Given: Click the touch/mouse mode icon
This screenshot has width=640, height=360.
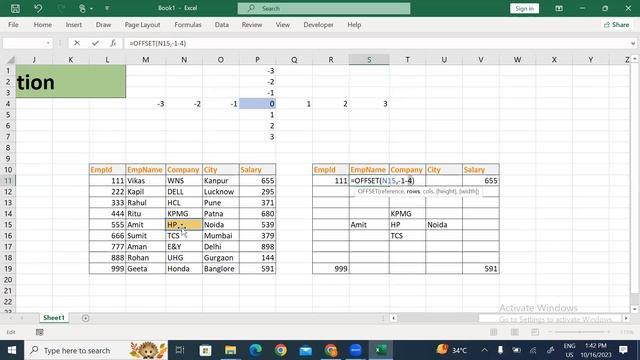Looking at the screenshot, I should 83,8.
